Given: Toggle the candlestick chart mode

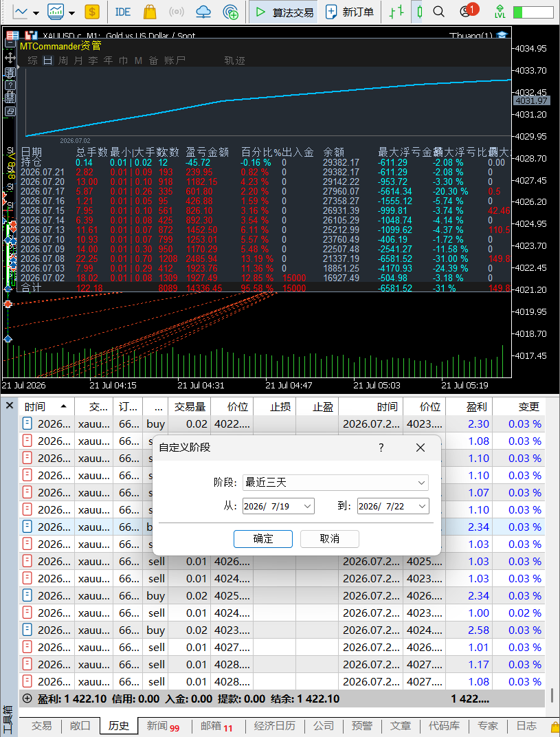Looking at the screenshot, I should [x=418, y=12].
